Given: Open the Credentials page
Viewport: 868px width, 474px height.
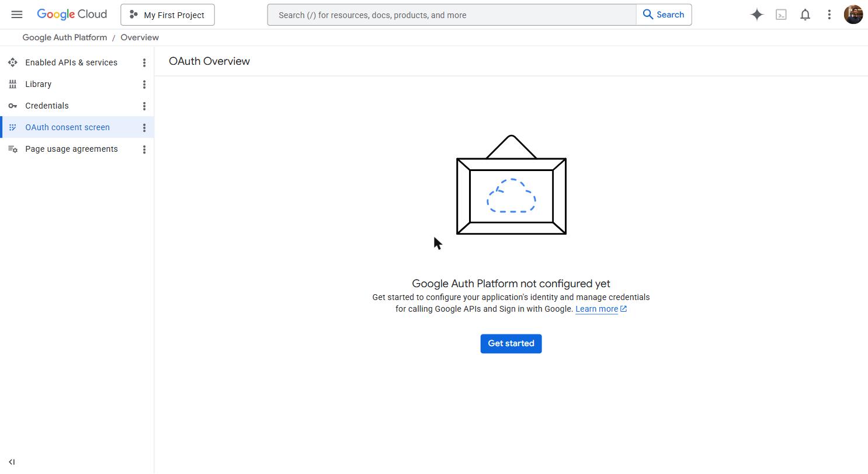Looking at the screenshot, I should pos(47,106).
